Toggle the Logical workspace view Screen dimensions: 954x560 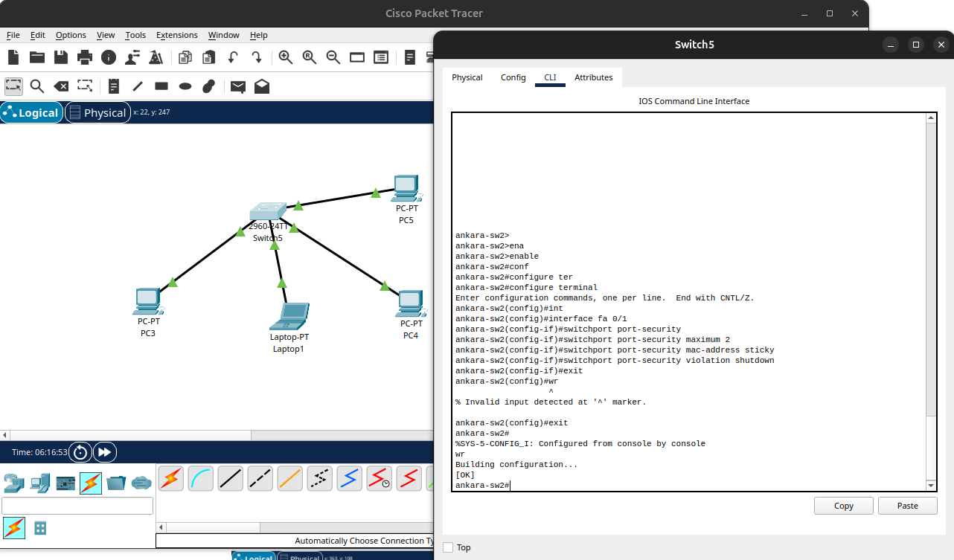[x=31, y=113]
